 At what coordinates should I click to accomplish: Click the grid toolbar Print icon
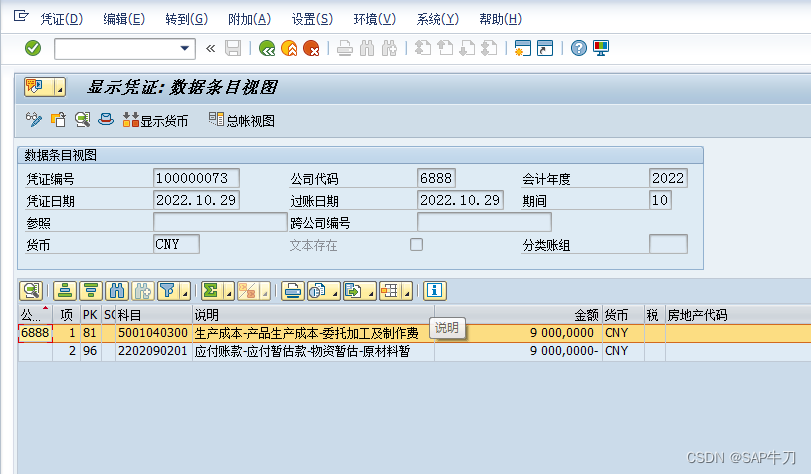(x=293, y=291)
